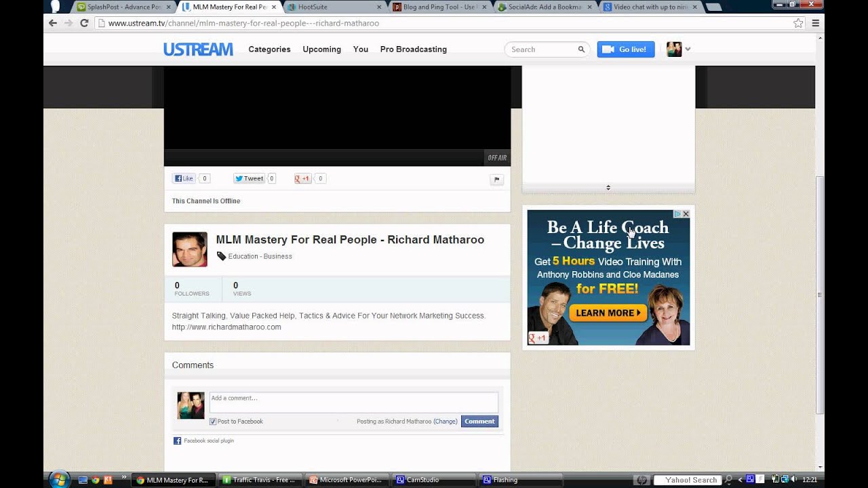868x488 pixels.
Task: Open the Upcoming menu
Action: point(321,49)
